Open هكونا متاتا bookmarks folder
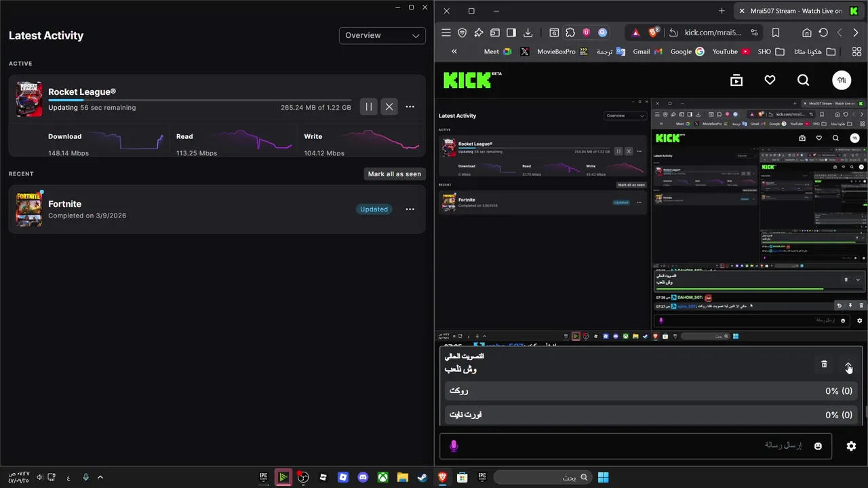 [x=814, y=52]
